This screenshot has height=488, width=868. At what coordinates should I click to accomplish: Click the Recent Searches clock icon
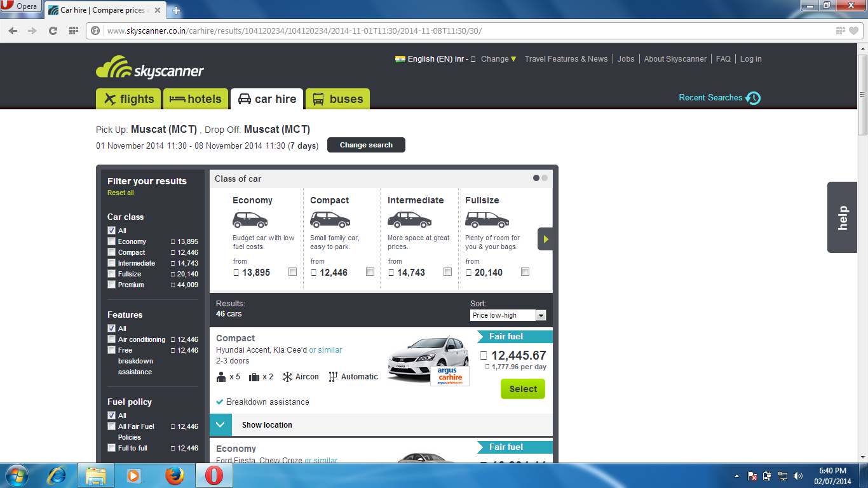753,98
